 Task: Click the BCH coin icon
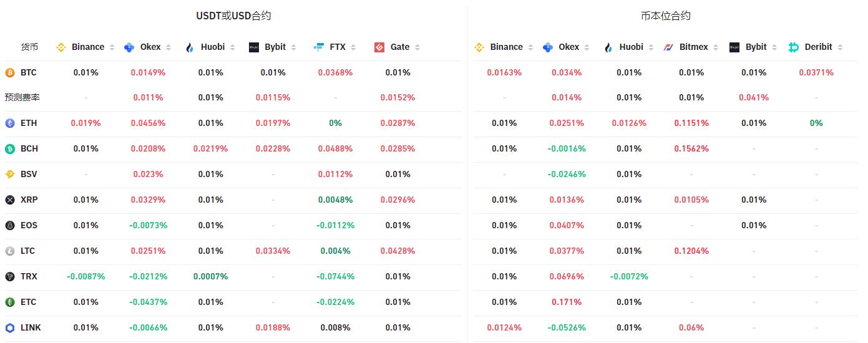tap(10, 149)
